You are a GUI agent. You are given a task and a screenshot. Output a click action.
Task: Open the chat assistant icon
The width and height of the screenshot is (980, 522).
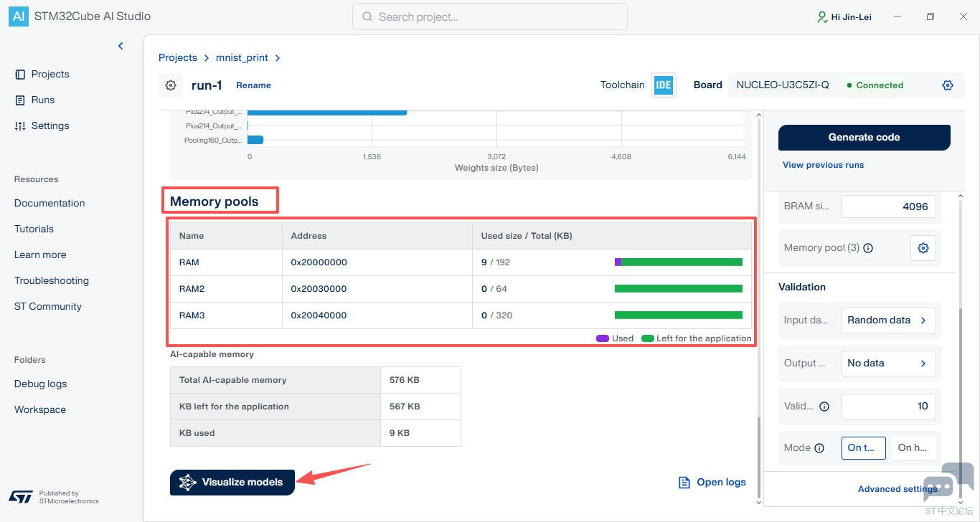pyautogui.click(x=948, y=481)
